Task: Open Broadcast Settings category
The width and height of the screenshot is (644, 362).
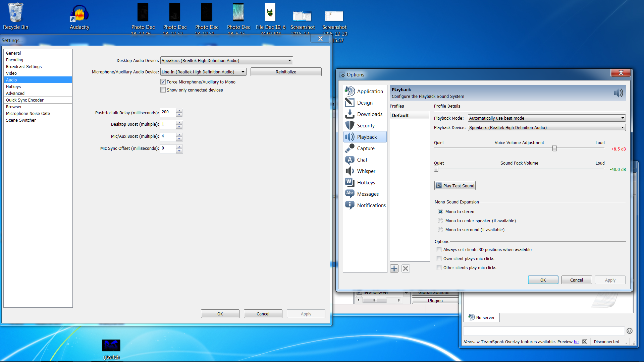Action: click(38, 66)
